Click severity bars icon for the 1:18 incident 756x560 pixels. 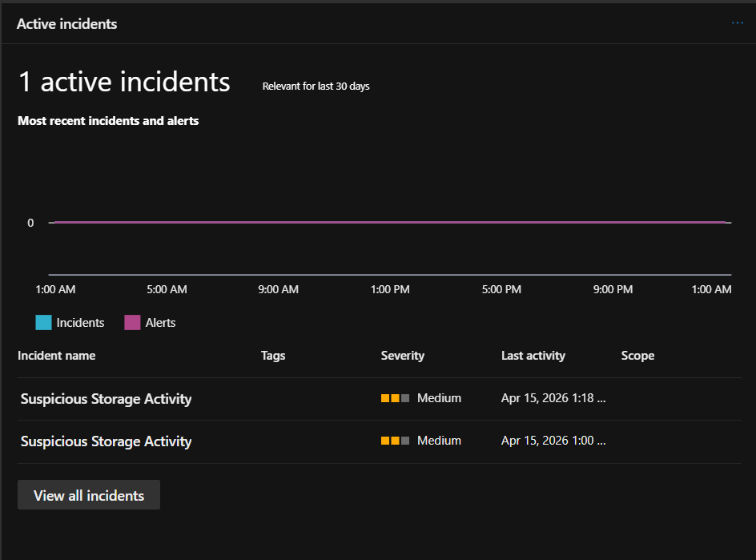395,398
